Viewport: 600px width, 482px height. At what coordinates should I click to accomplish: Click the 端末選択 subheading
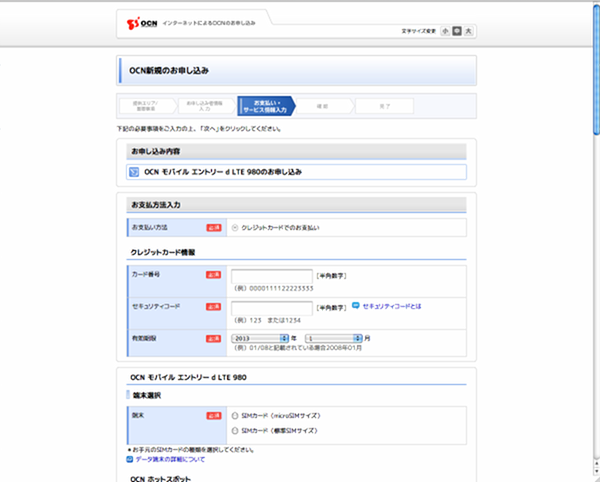click(x=147, y=396)
